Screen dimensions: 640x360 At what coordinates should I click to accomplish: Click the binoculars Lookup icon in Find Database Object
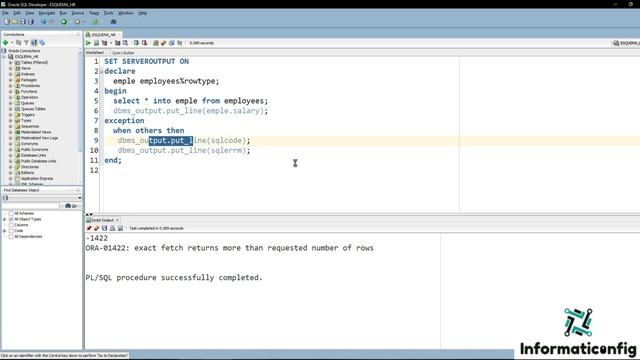click(x=68, y=206)
